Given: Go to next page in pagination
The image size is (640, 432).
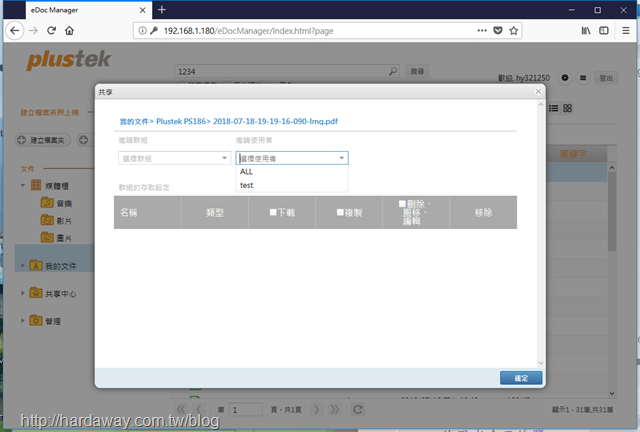Looking at the screenshot, I should [316, 410].
